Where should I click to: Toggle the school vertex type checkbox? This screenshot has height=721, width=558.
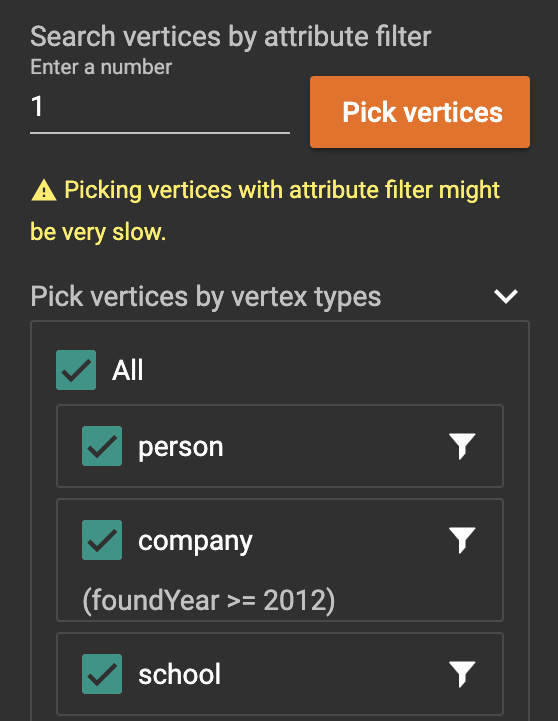[x=102, y=674]
